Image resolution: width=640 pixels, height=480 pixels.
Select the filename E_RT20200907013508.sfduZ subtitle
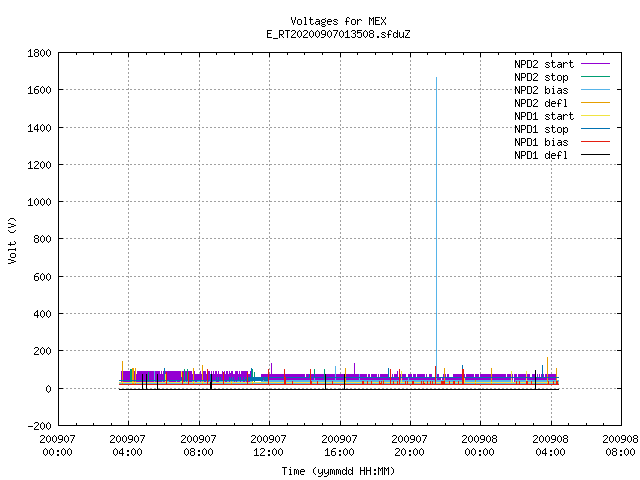(338, 34)
